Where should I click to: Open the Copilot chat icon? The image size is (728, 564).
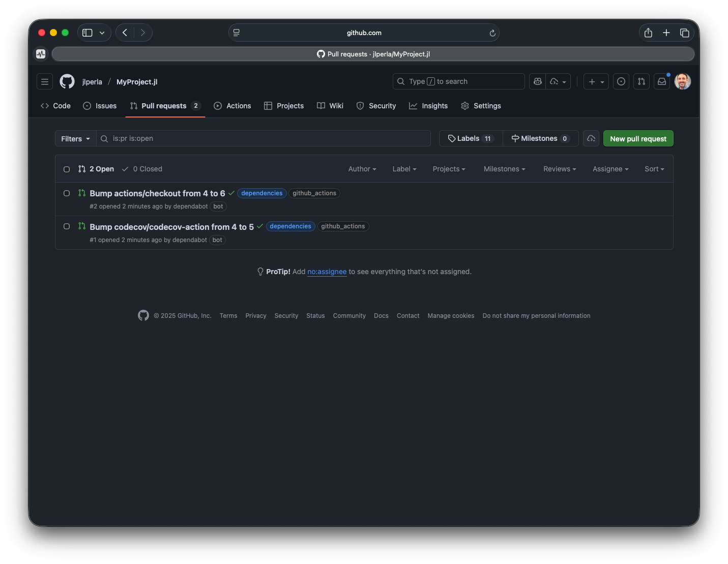pyautogui.click(x=538, y=81)
